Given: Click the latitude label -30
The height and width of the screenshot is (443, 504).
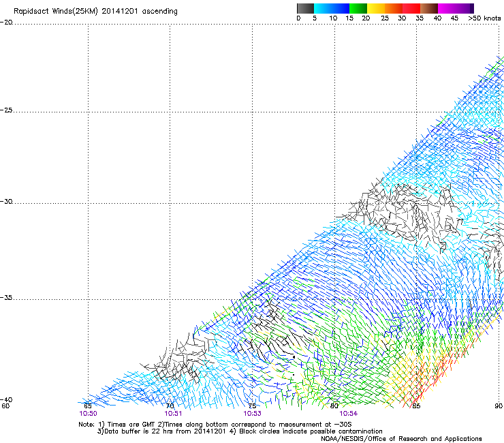Looking at the screenshot, I should 6,201.
